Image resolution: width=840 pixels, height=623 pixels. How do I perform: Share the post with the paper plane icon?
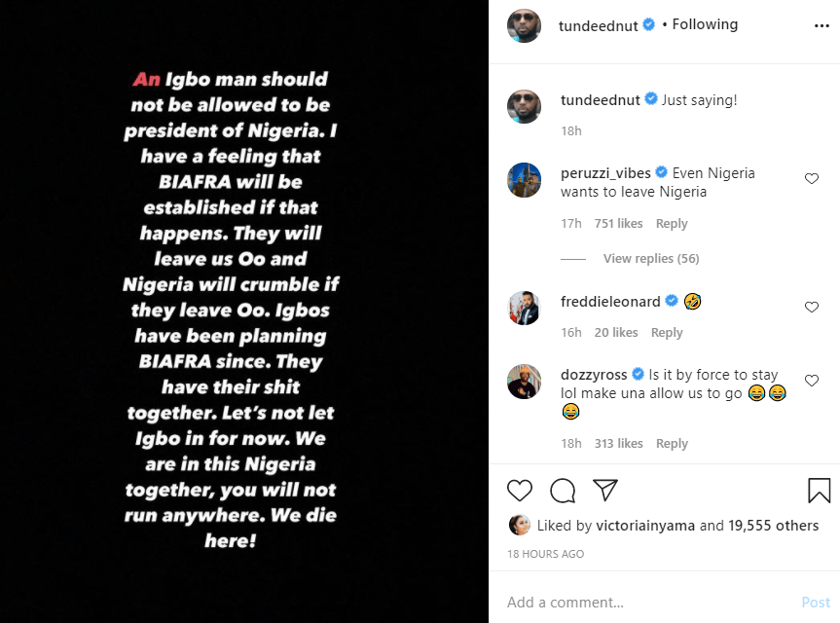pyautogui.click(x=605, y=490)
